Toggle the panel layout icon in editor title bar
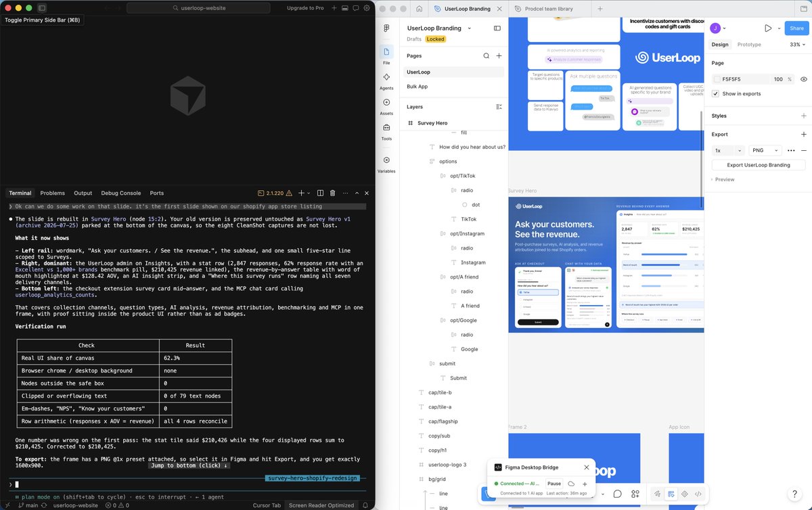Image resolution: width=812 pixels, height=510 pixels. point(346,8)
